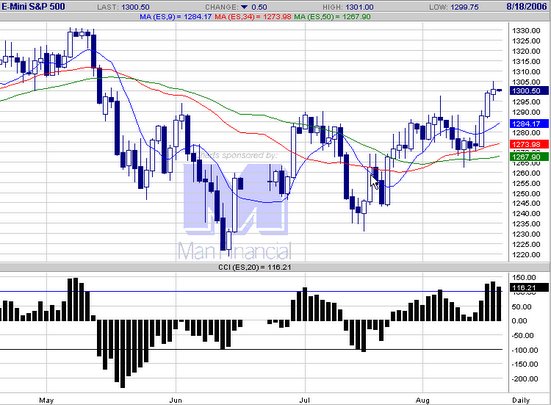Click the red 1273.98 MA price tag
Image resolution: width=551 pixels, height=405 pixels.
pos(529,144)
